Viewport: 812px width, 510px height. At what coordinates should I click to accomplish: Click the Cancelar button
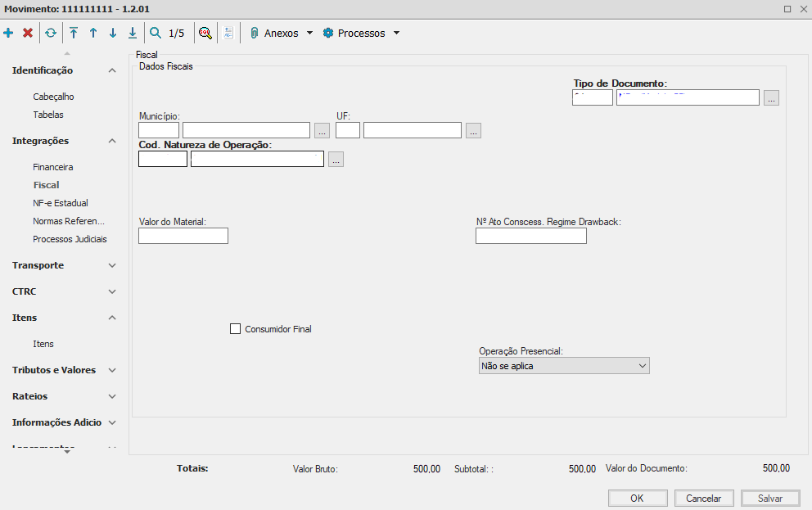point(704,499)
